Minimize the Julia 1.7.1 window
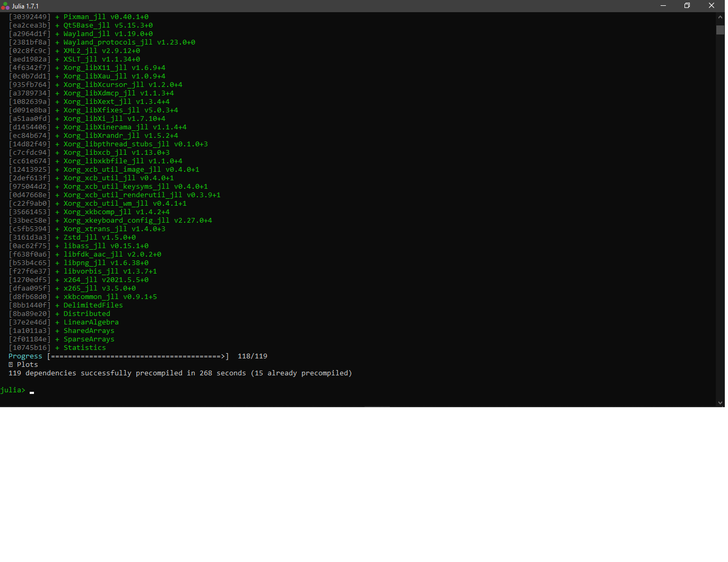The height and width of the screenshot is (562, 728). coord(663,5)
